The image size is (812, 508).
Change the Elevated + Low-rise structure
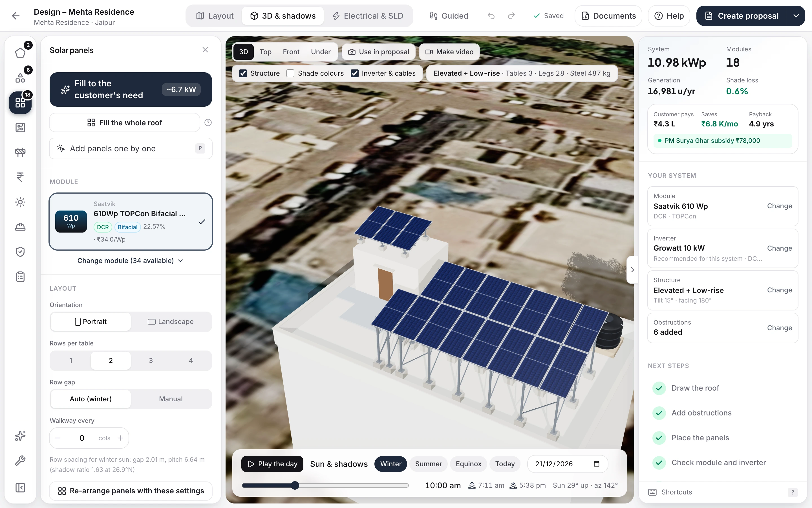point(780,290)
